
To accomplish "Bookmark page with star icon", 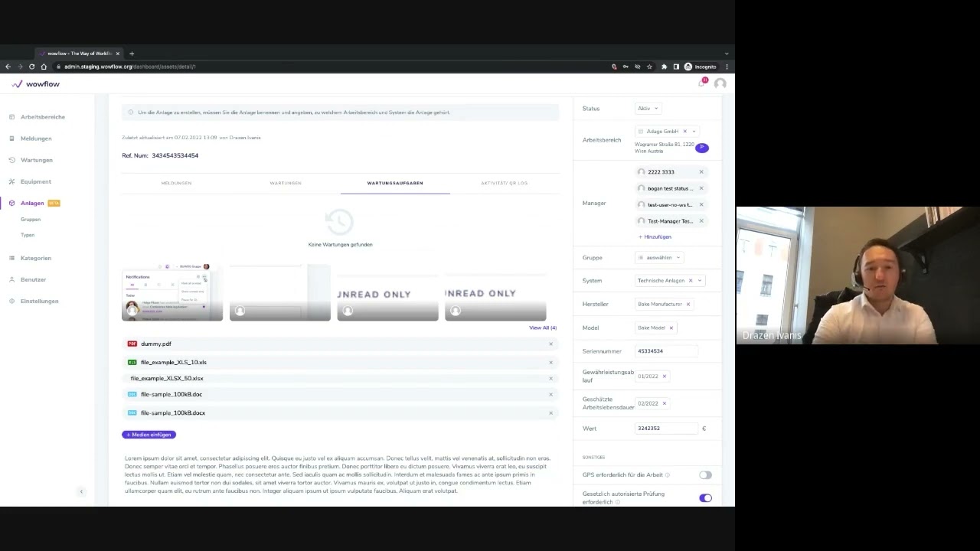I will (x=649, y=67).
